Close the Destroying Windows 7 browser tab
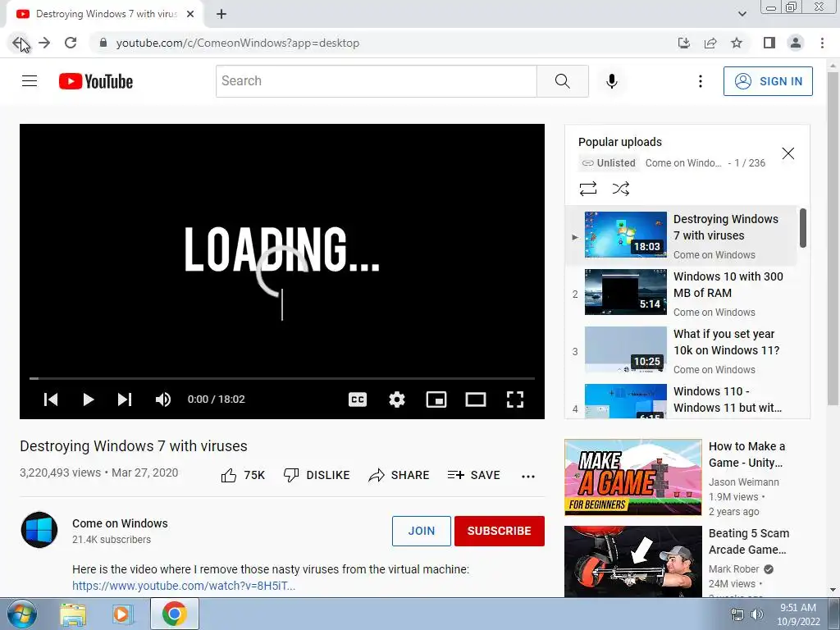Viewport: 840px width, 630px height. click(x=190, y=15)
